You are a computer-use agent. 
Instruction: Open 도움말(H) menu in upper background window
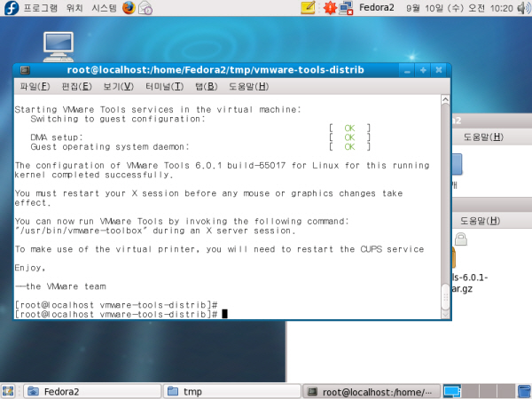pos(483,137)
